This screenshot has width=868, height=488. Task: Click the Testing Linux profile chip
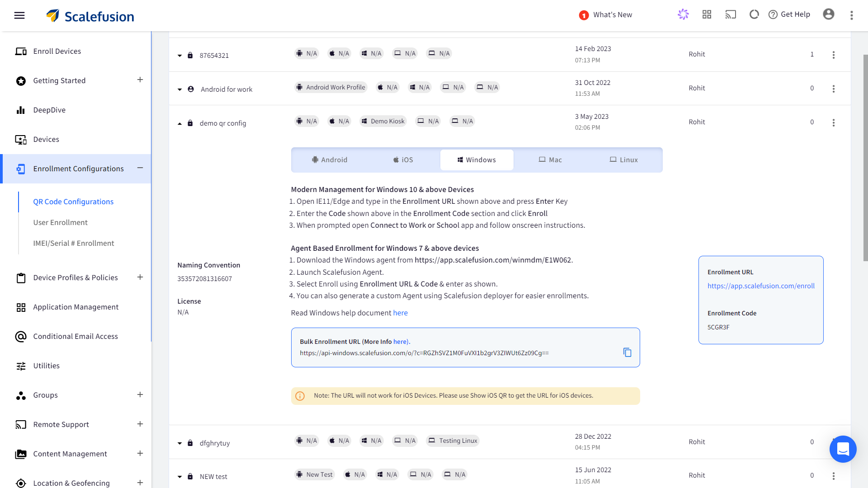(x=453, y=441)
